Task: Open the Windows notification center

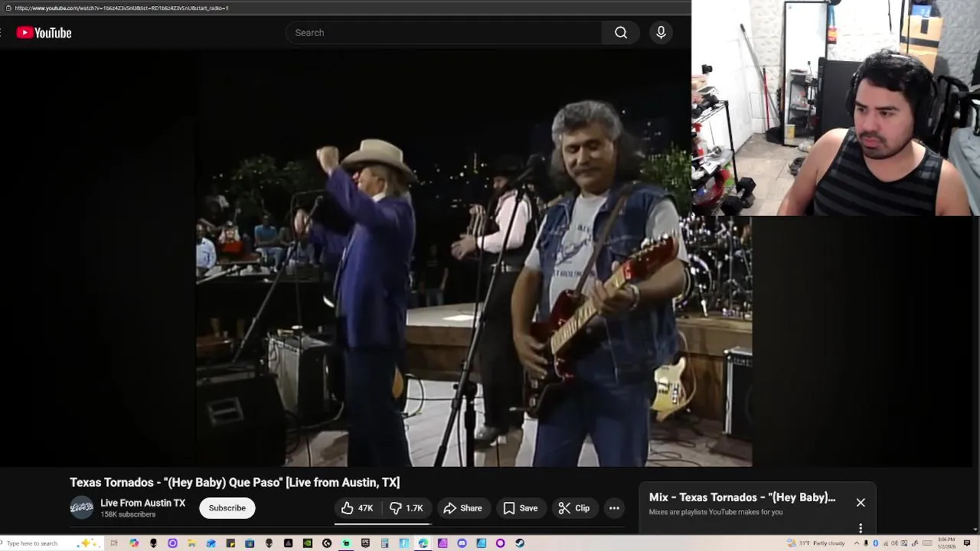Action: [x=966, y=543]
